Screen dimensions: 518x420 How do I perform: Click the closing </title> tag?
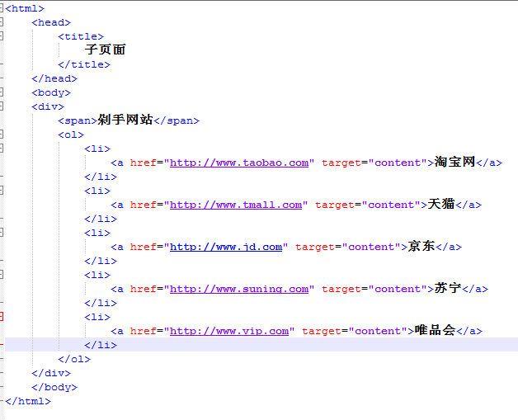[84, 64]
